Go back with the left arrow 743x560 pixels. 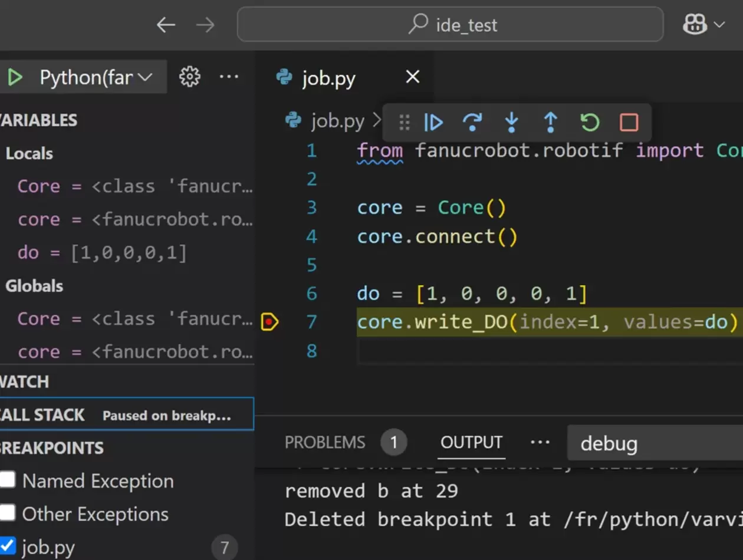tap(166, 25)
